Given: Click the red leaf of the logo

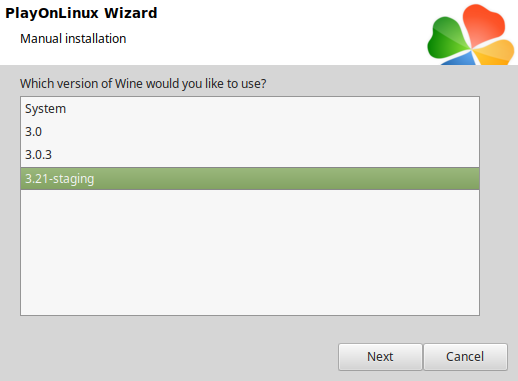Looking at the screenshot, I should [483, 25].
